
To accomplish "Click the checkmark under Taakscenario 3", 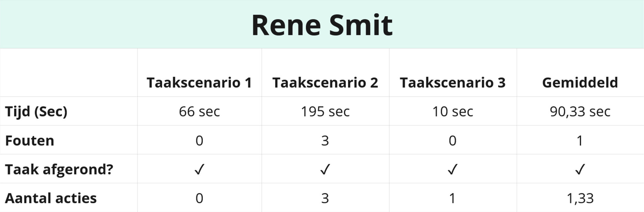I will pos(452,170).
